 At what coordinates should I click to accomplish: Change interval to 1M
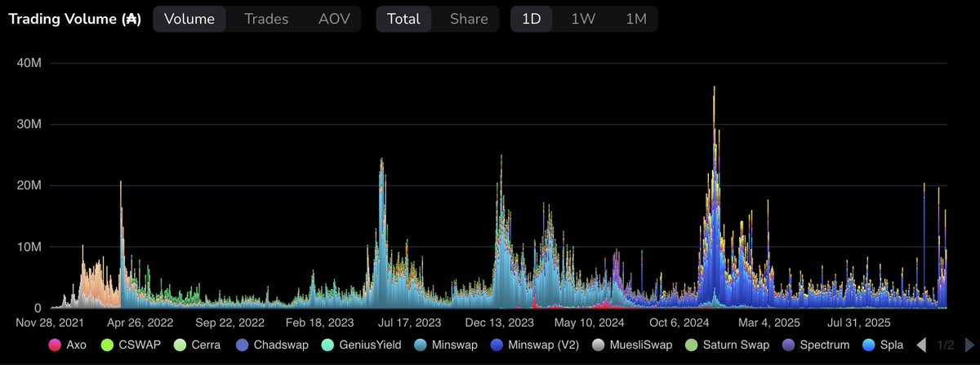[635, 19]
